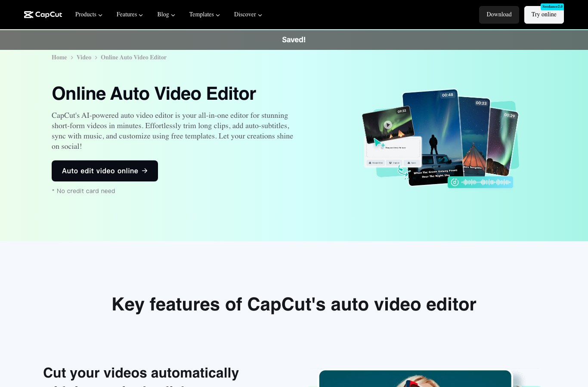Open the Products dropdown menu

(89, 15)
